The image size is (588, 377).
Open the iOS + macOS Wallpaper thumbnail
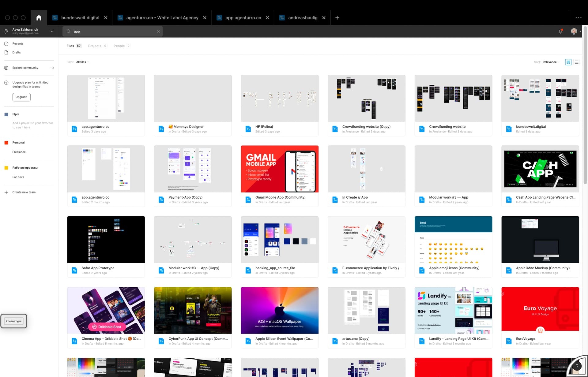[280, 310]
